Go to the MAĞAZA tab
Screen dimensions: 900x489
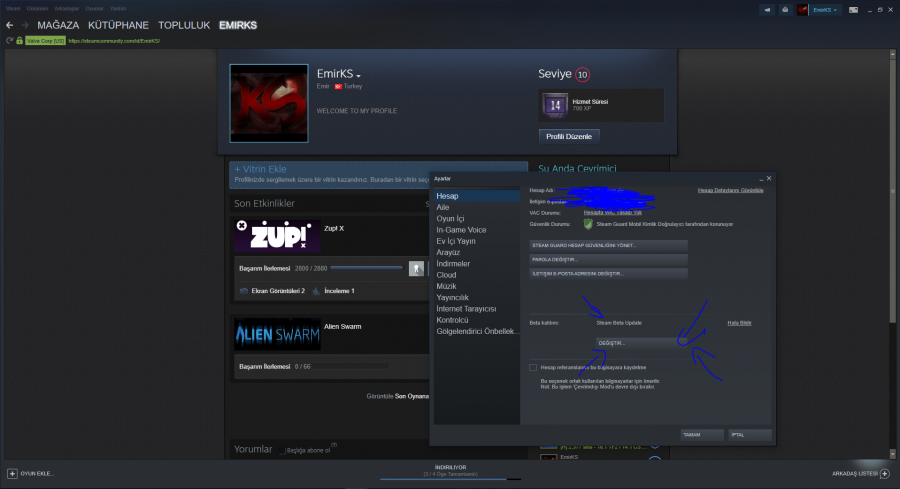click(x=58, y=25)
